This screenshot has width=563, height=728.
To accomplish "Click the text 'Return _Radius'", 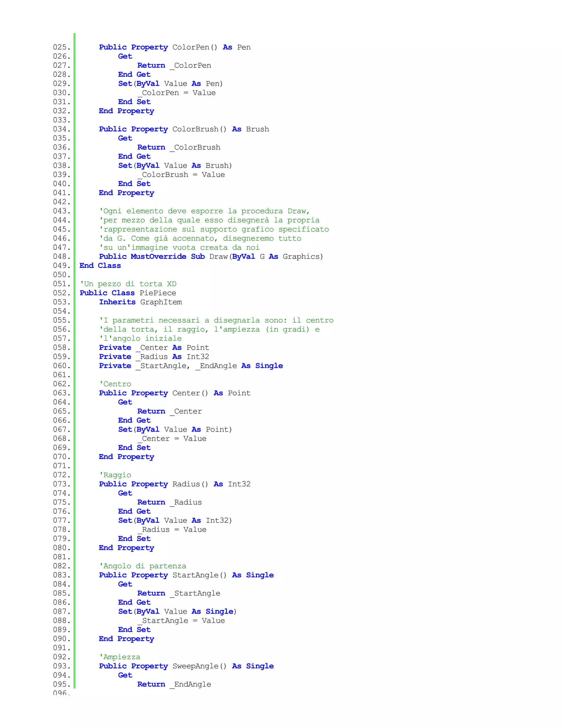I will (169, 502).
